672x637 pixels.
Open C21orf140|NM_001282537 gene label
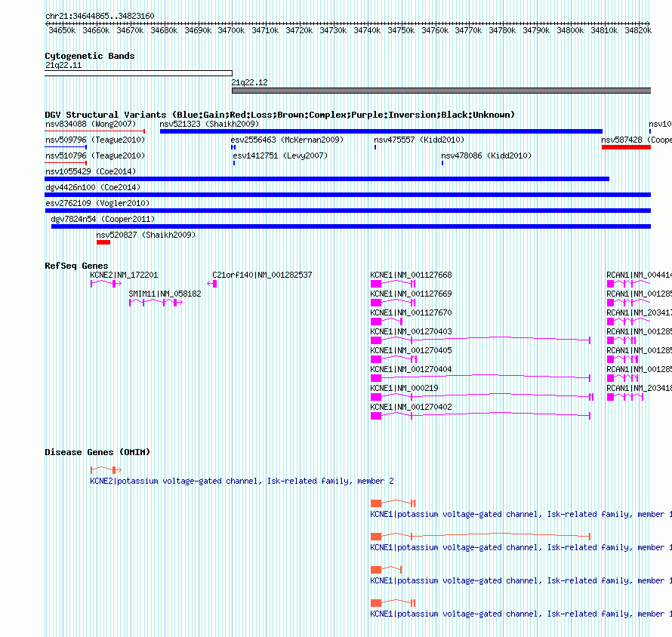(x=262, y=275)
